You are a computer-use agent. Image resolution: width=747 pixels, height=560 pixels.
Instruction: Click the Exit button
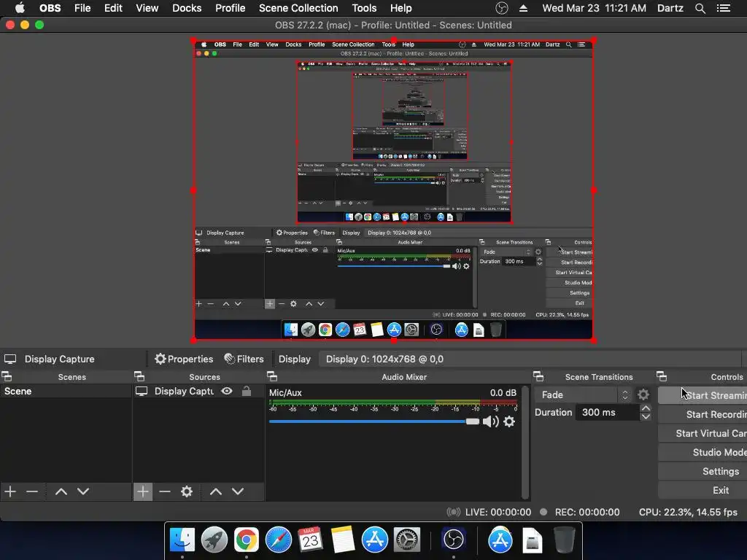pos(703,491)
